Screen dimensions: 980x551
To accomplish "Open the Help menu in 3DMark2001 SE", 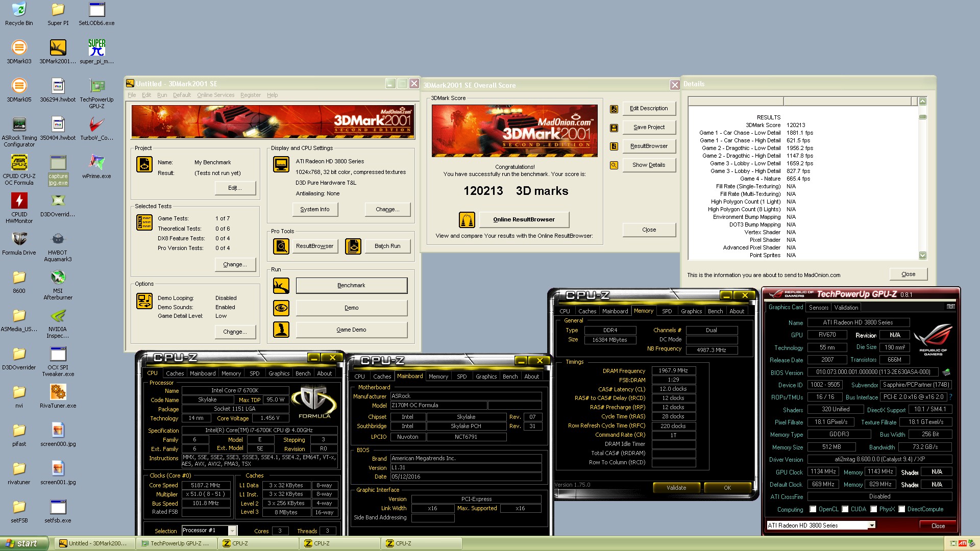I will click(x=273, y=95).
